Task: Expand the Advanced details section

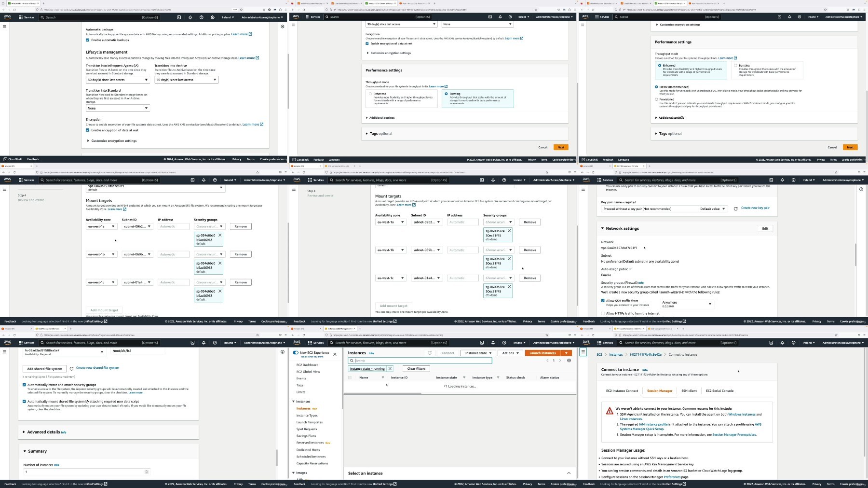Action: click(x=24, y=432)
